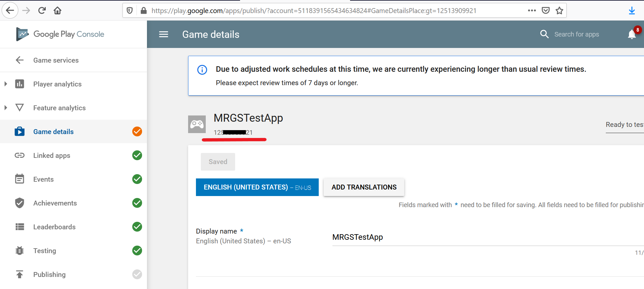This screenshot has height=289, width=644.
Task: Click the ADD TRANSLATIONS button
Action: (364, 187)
